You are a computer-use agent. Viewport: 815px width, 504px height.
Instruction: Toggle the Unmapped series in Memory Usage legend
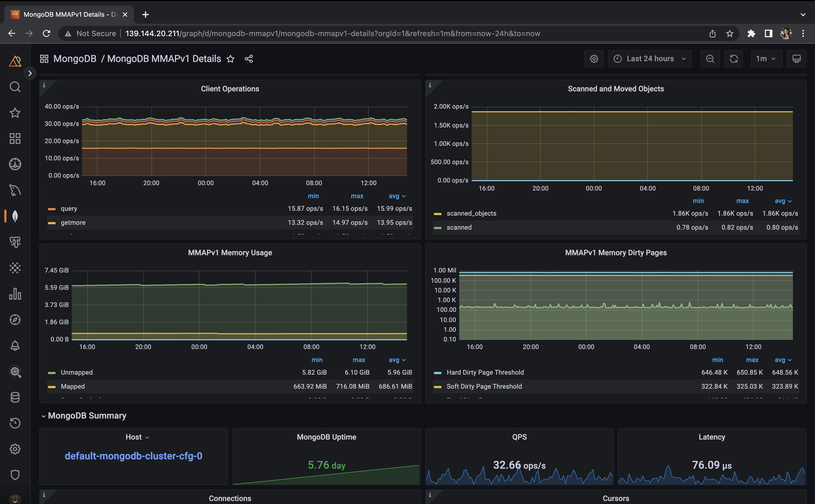click(77, 372)
